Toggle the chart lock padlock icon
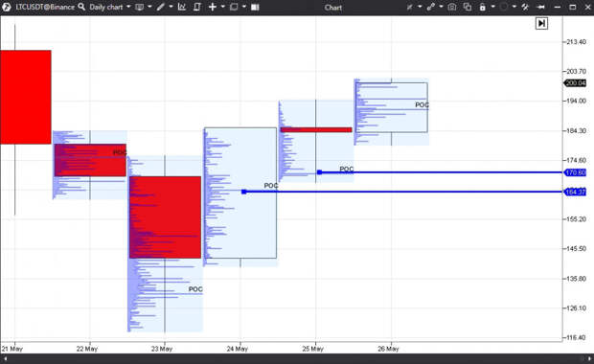Image resolution: width=594 pixels, height=364 pixels. (x=482, y=7)
